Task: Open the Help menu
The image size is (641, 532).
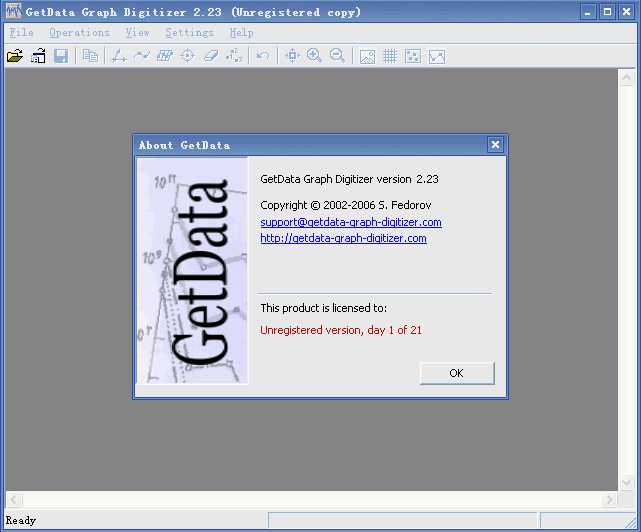Action: (x=241, y=33)
